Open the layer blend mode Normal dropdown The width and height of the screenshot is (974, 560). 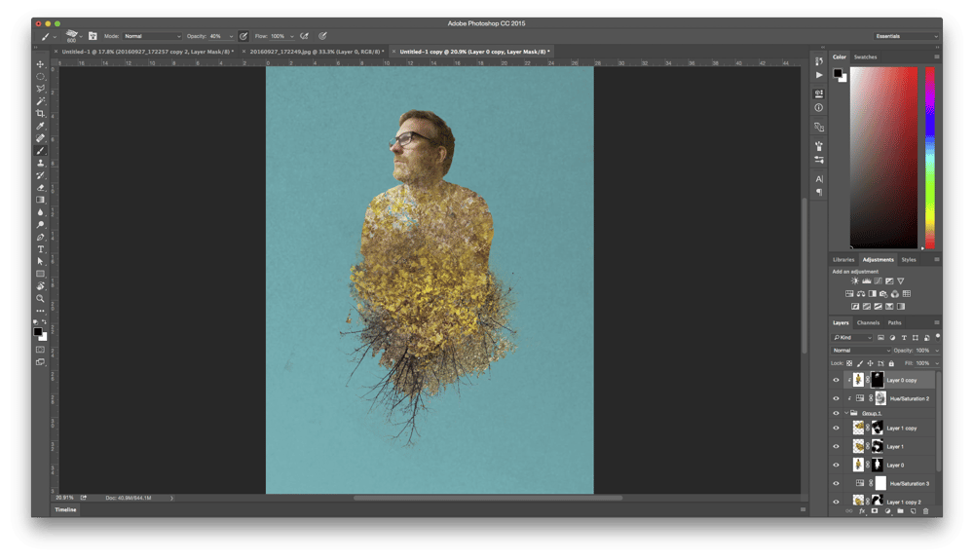[862, 351]
